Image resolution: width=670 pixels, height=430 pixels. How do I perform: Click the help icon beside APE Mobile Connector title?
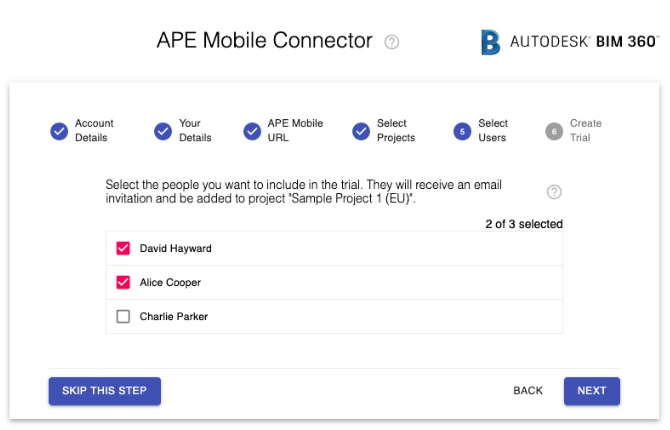[391, 42]
